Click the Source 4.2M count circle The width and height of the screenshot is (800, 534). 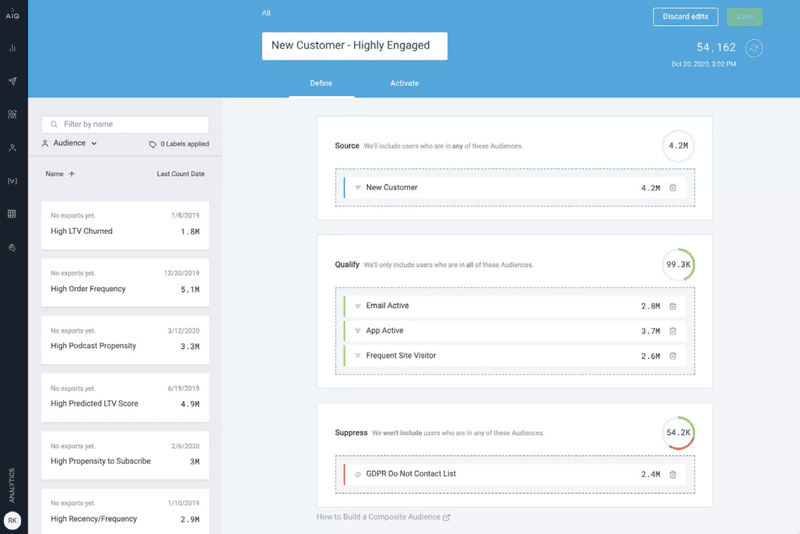tap(678, 146)
